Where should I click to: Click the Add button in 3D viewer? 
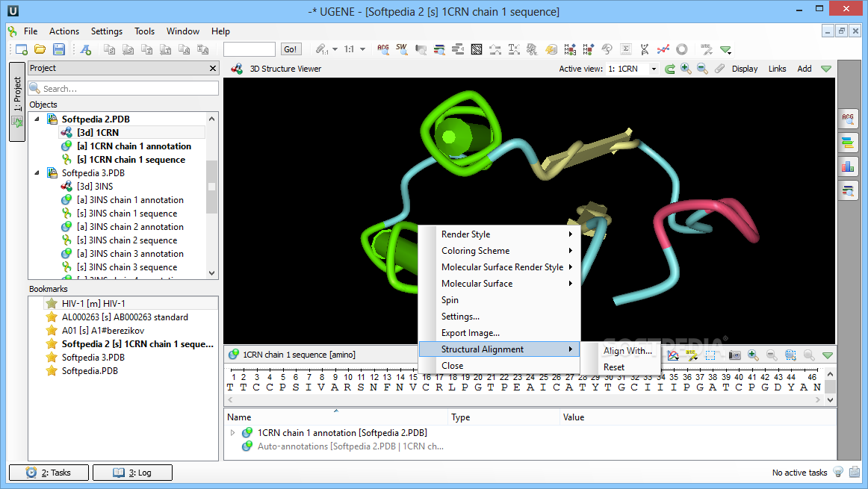[805, 69]
